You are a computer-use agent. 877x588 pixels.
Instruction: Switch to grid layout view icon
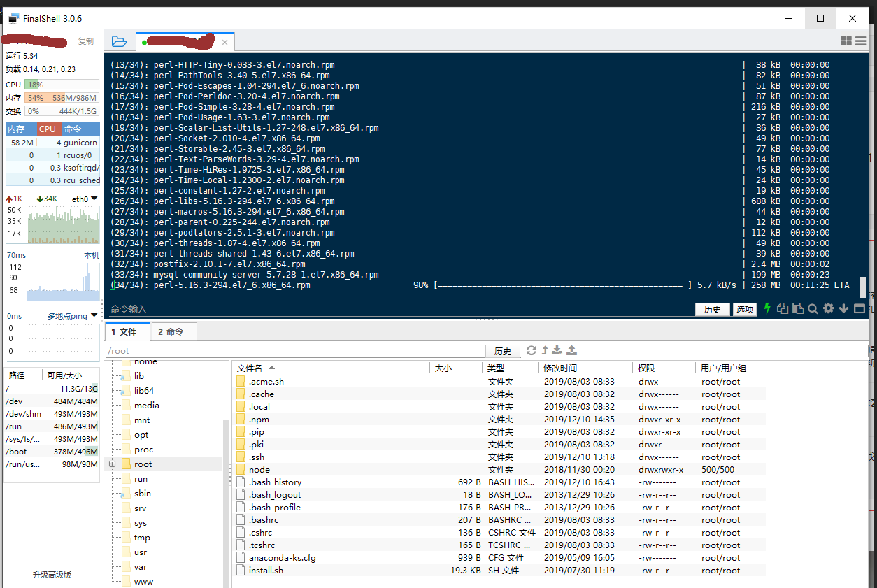(x=846, y=41)
